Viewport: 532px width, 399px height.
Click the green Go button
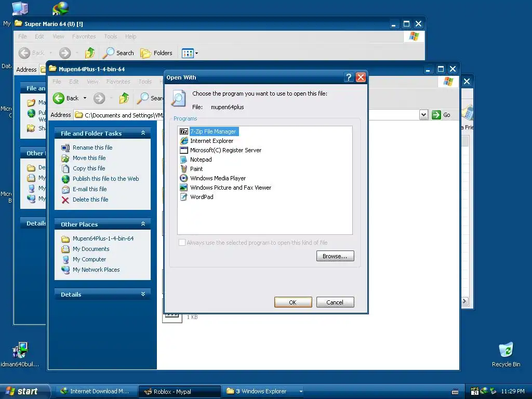441,115
